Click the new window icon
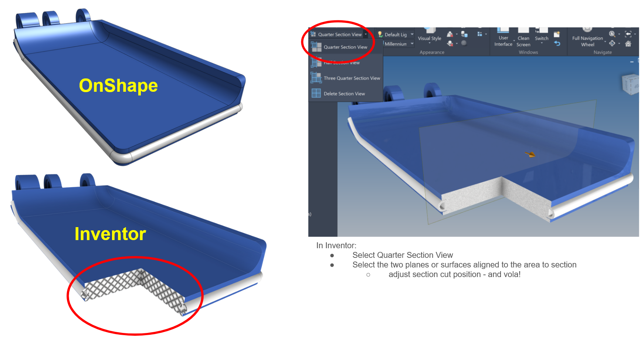The width and height of the screenshot is (644, 337). tap(557, 34)
